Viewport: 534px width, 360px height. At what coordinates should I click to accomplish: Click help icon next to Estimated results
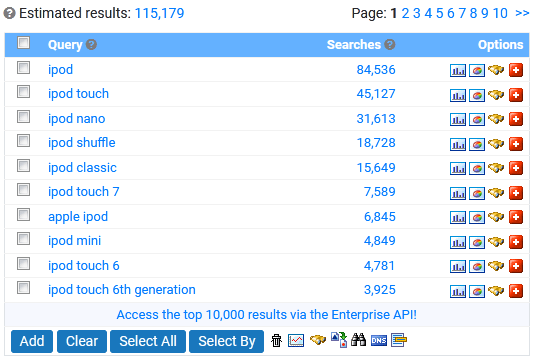coord(10,14)
